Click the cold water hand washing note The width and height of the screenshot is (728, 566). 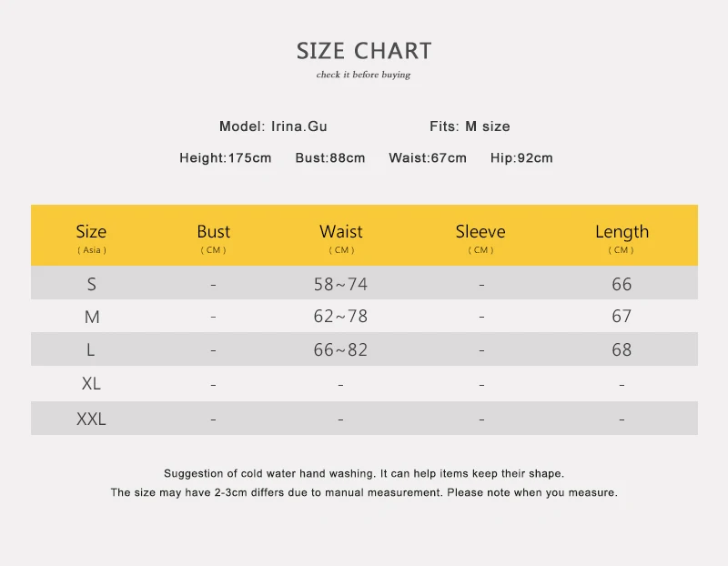pos(364,473)
